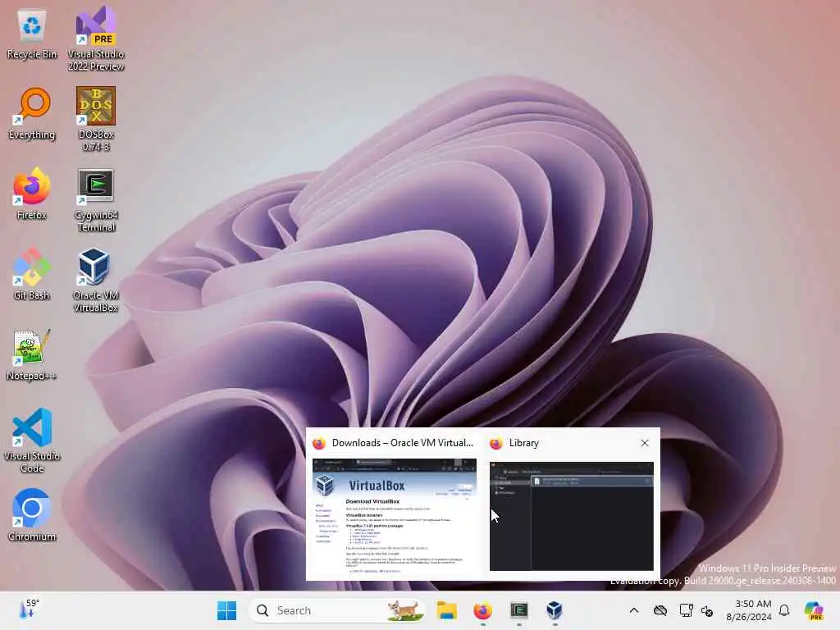
Task: Open the Copilot Preview icon
Action: [x=814, y=610]
